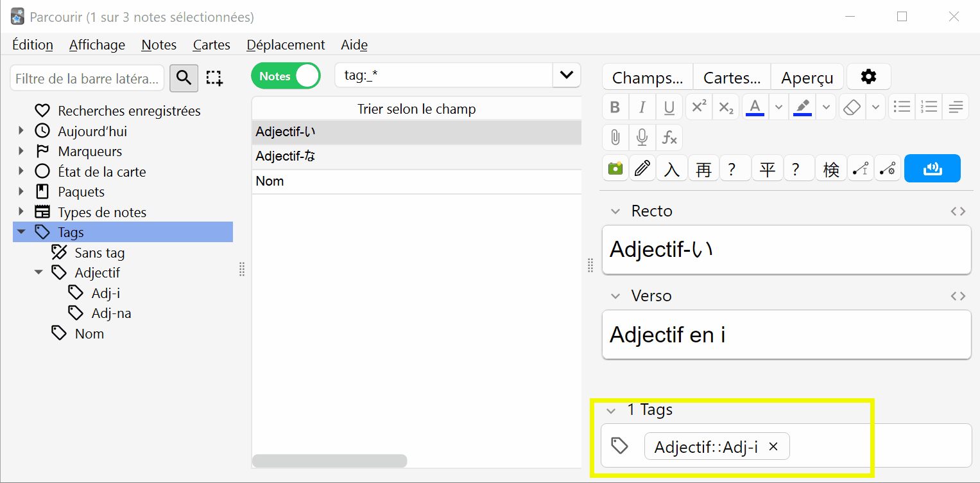This screenshot has width=980, height=483.
Task: Click the note list horizontal scrollbar
Action: (330, 461)
